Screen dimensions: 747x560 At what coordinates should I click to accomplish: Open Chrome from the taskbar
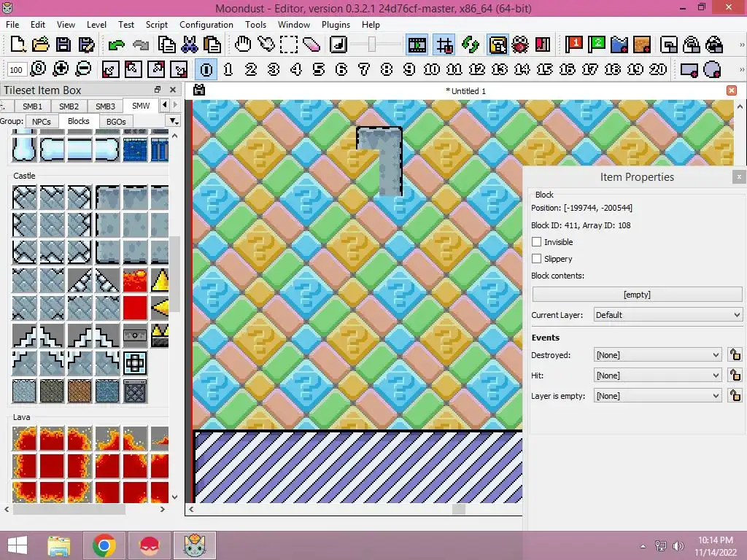104,545
